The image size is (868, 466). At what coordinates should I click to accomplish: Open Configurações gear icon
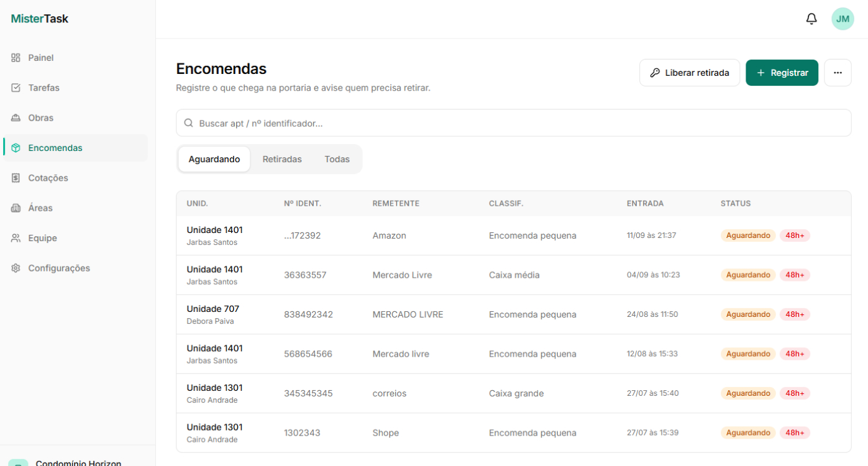(16, 268)
